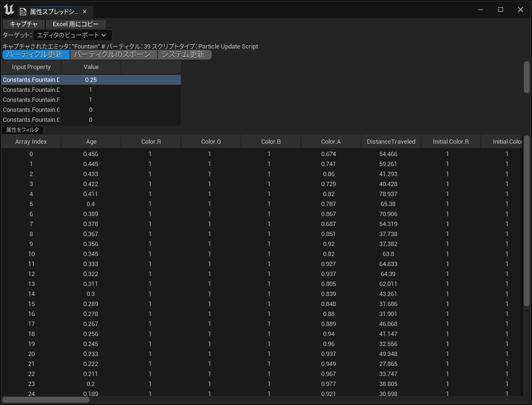Switch to the パーティクルのスポーン tab
The width and height of the screenshot is (532, 405).
coord(113,55)
